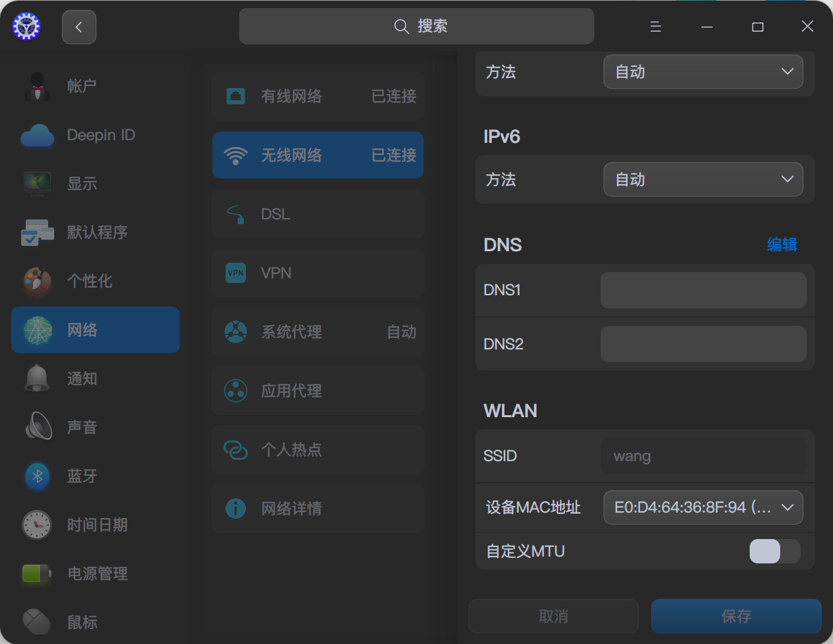Open Accounts via the avatar icon
The height and width of the screenshot is (644, 833).
(37, 86)
